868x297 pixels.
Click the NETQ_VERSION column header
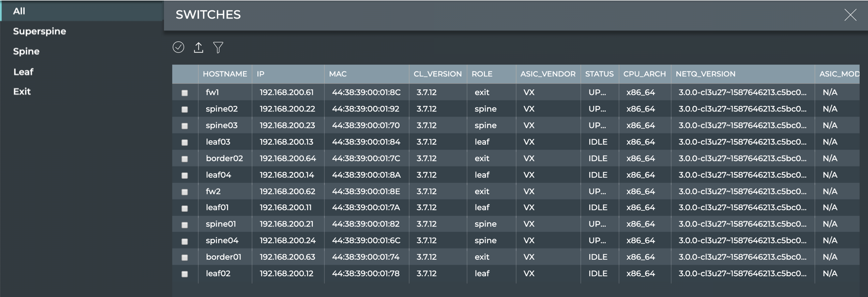(x=705, y=74)
